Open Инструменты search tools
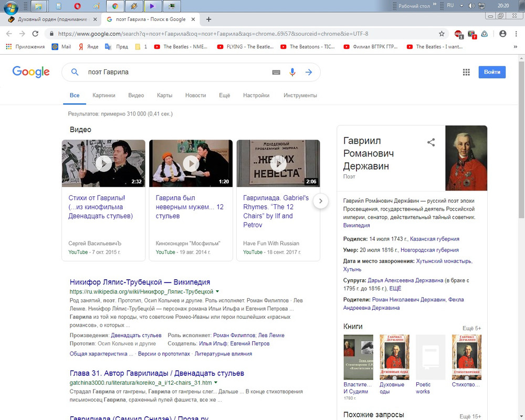Viewport: 525px width, 420px height. [300, 96]
